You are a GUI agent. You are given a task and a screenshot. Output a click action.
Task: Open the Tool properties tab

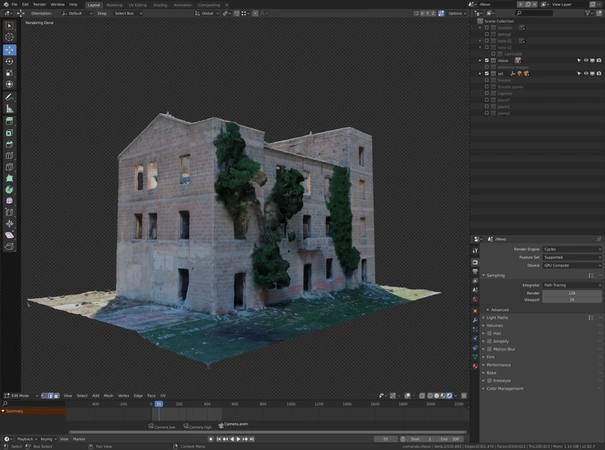coord(475,251)
